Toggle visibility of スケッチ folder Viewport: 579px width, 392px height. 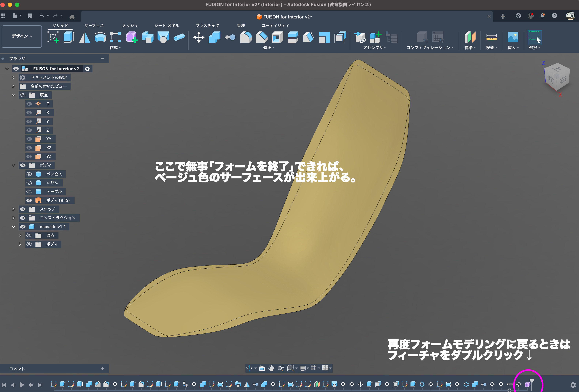click(23, 209)
